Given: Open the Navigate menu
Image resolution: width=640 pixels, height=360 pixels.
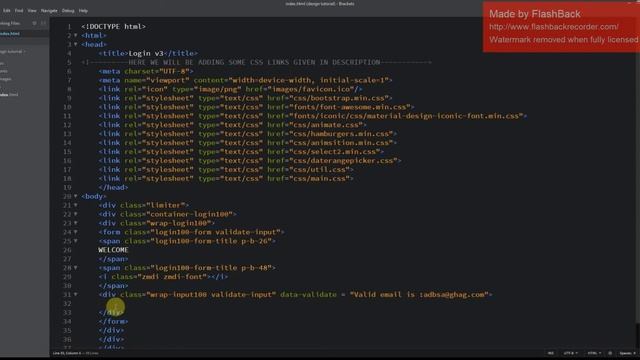Looking at the screenshot, I should click(x=49, y=11).
